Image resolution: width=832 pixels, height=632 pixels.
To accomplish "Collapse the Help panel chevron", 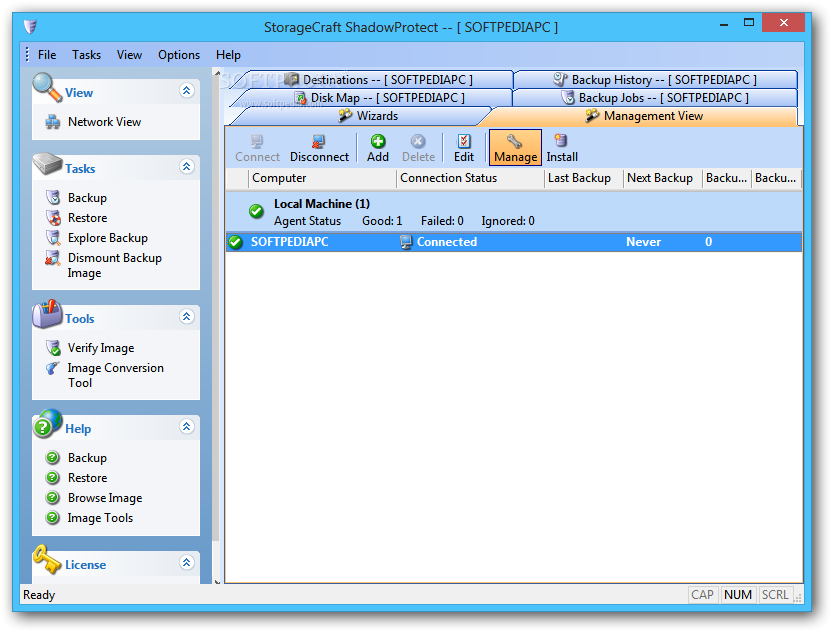I will [x=186, y=427].
